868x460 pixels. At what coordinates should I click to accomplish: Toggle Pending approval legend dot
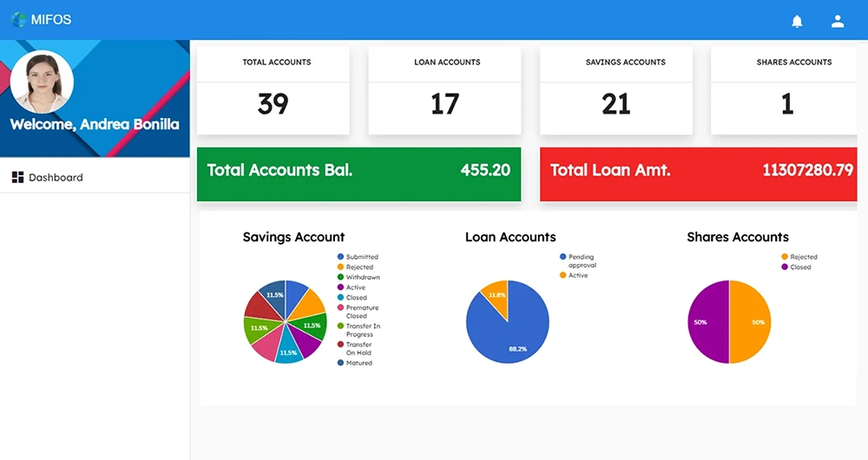click(x=563, y=257)
